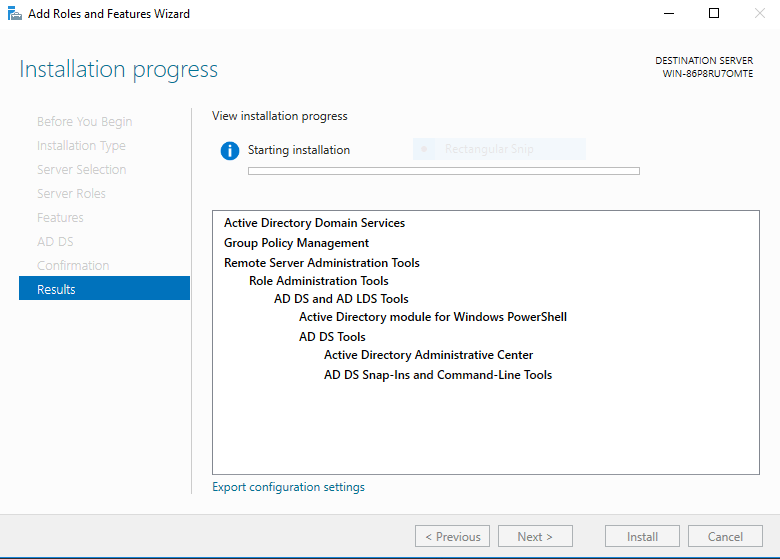Open Export configuration settings link
Viewport: 780px width, 559px height.
point(288,487)
